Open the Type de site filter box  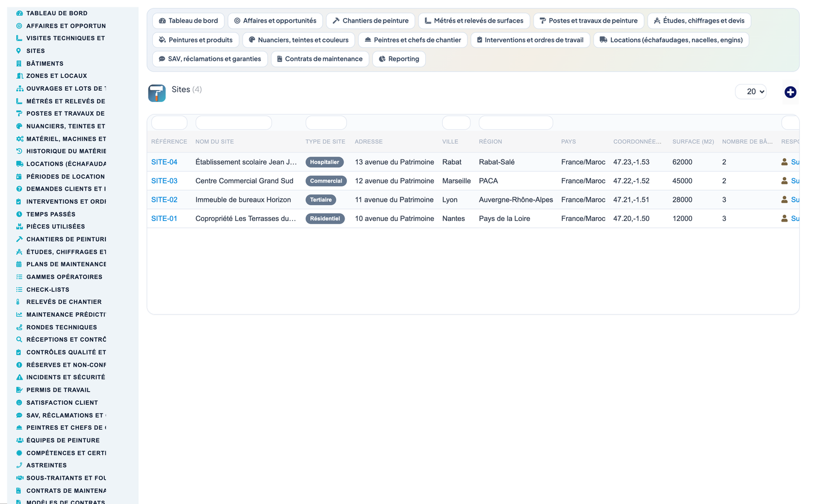pos(326,122)
